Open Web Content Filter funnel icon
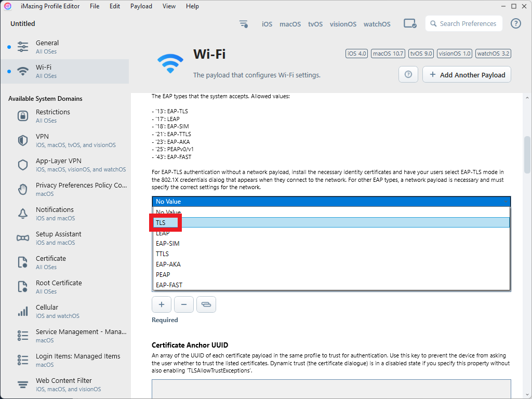The image size is (532, 399). coord(23,385)
